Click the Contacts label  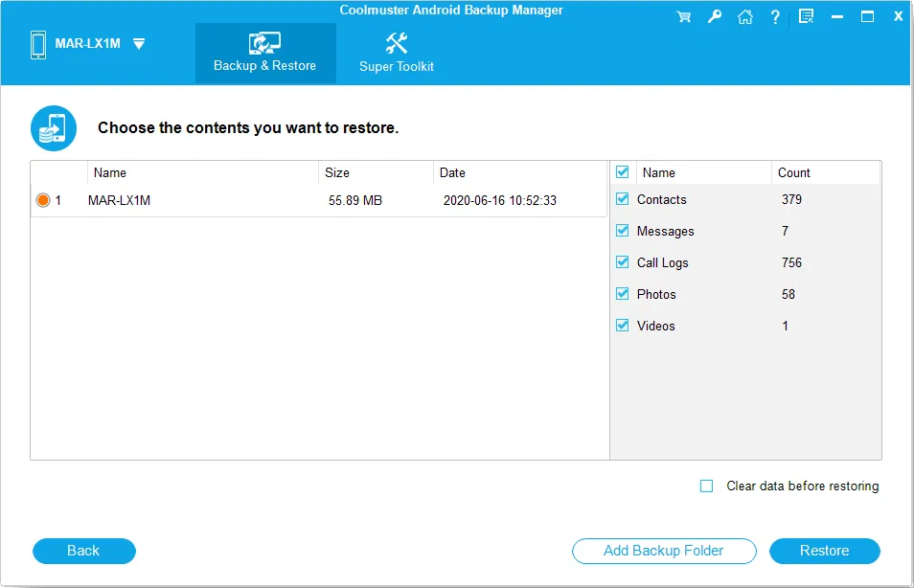point(662,199)
